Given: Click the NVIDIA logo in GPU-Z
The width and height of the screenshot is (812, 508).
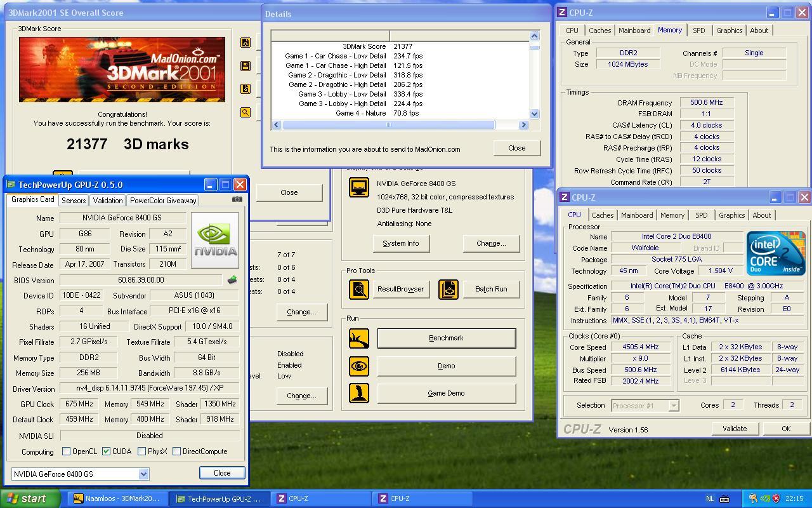Looking at the screenshot, I should pyautogui.click(x=215, y=240).
